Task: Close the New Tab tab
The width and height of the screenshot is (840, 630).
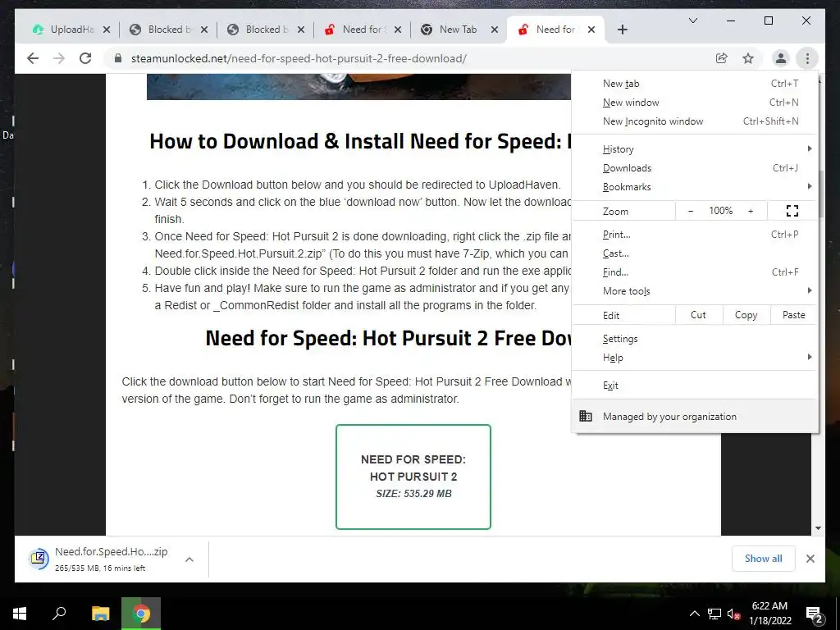Action: point(495,30)
